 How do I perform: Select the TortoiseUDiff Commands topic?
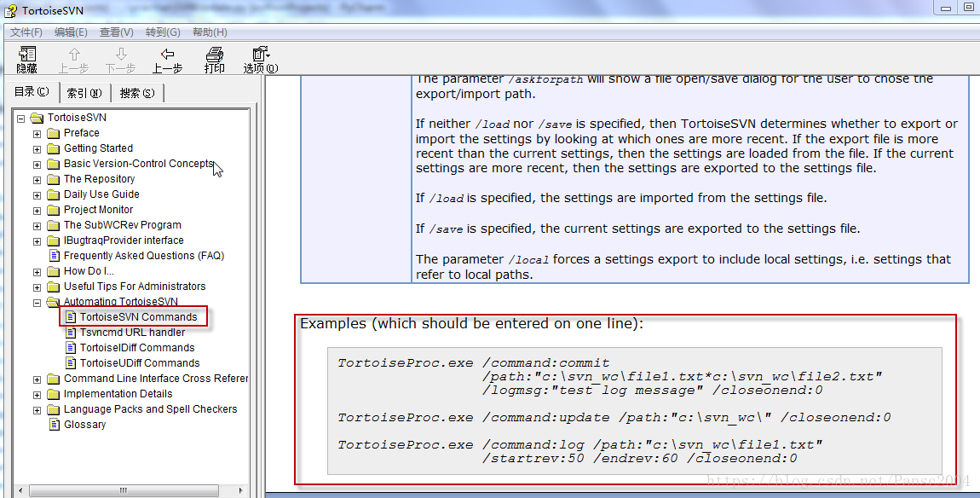tap(140, 363)
